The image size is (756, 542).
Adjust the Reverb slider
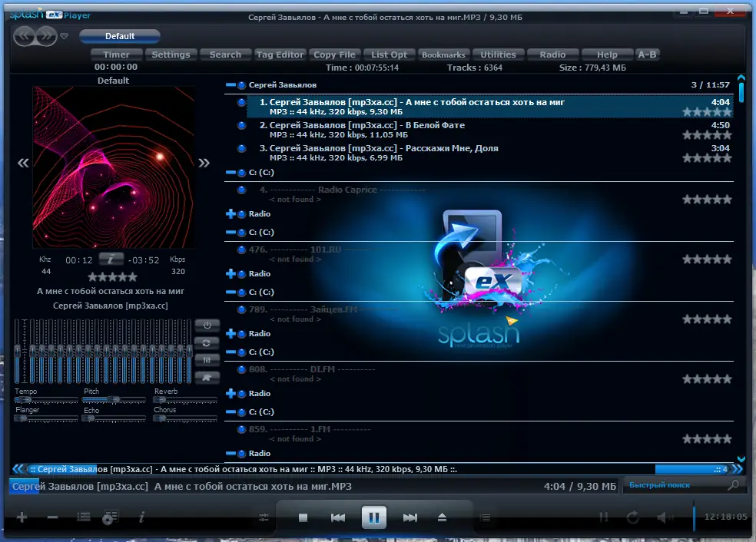pyautogui.click(x=185, y=400)
